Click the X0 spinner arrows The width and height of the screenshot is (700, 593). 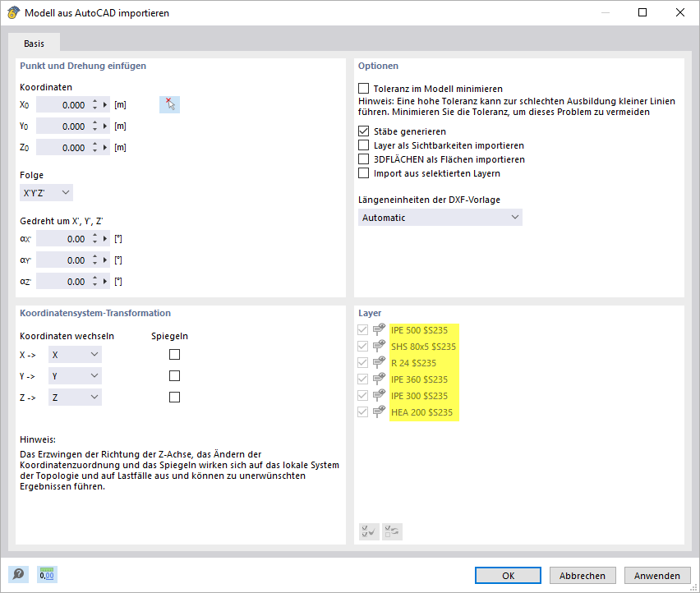click(94, 104)
